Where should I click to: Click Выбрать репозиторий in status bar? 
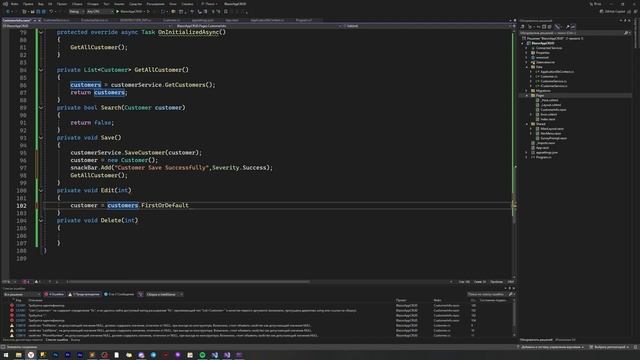click(x=609, y=347)
